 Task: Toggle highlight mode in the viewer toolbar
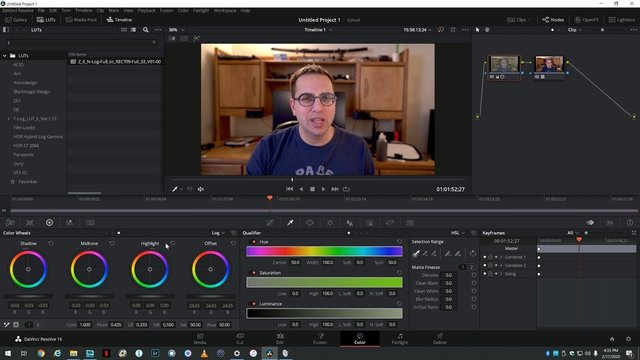click(x=196, y=38)
